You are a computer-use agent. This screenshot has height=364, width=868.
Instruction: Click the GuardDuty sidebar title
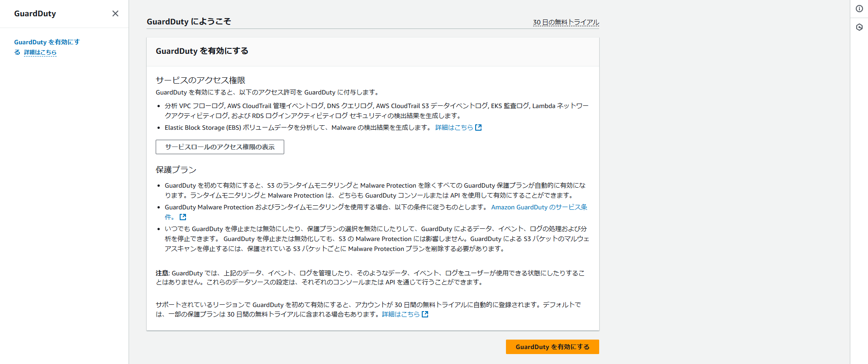click(x=35, y=14)
